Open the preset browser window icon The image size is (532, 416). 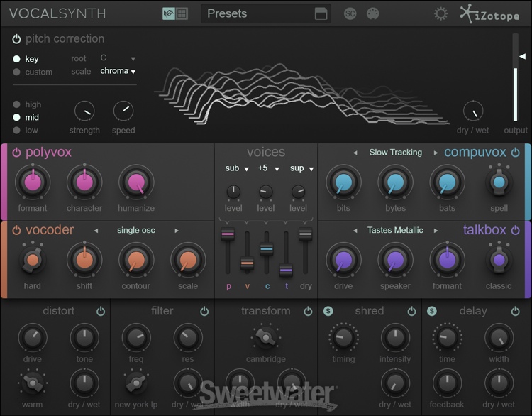(321, 13)
